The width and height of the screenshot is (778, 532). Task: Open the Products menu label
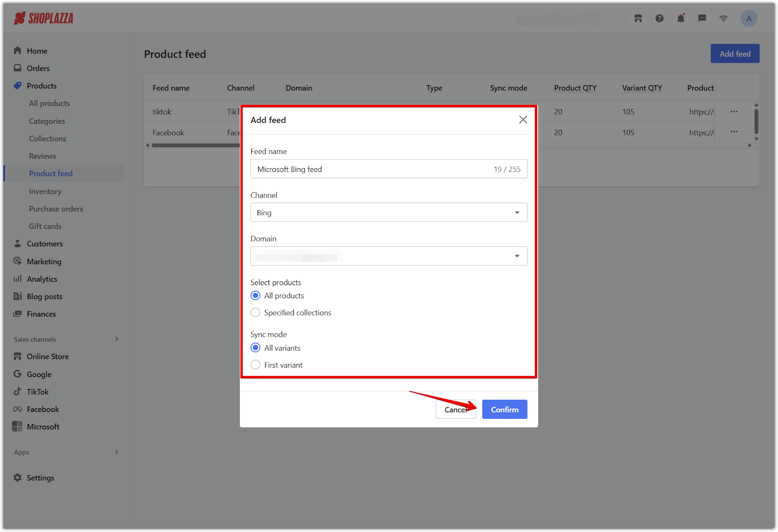[x=42, y=86]
